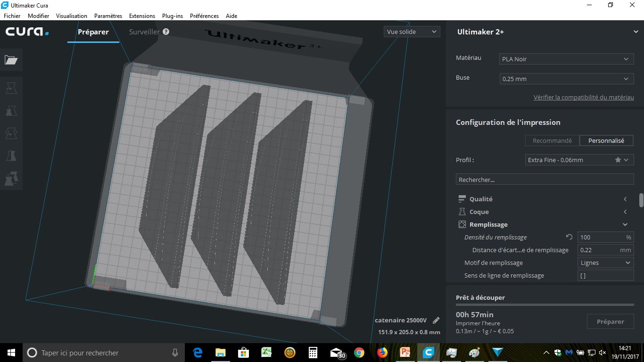Open the Aide menu
The width and height of the screenshot is (644, 362).
coord(231,16)
